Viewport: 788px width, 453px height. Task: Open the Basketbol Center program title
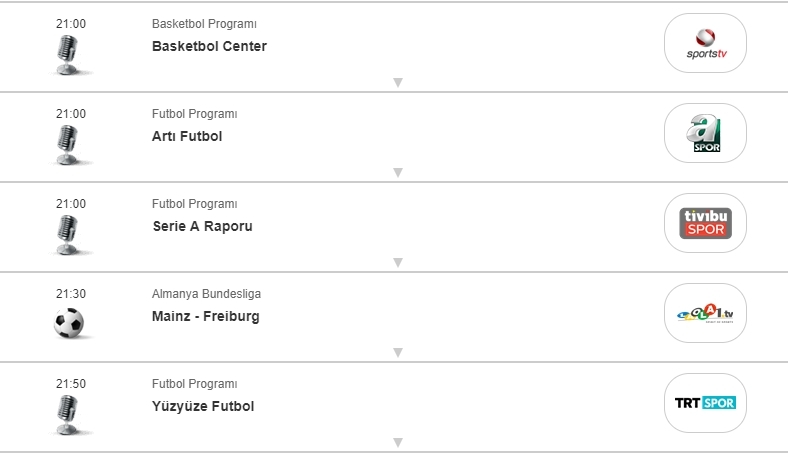(x=209, y=46)
